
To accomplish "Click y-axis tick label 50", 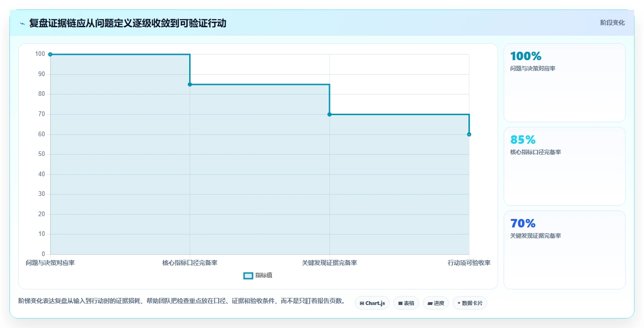I will pos(42,154).
